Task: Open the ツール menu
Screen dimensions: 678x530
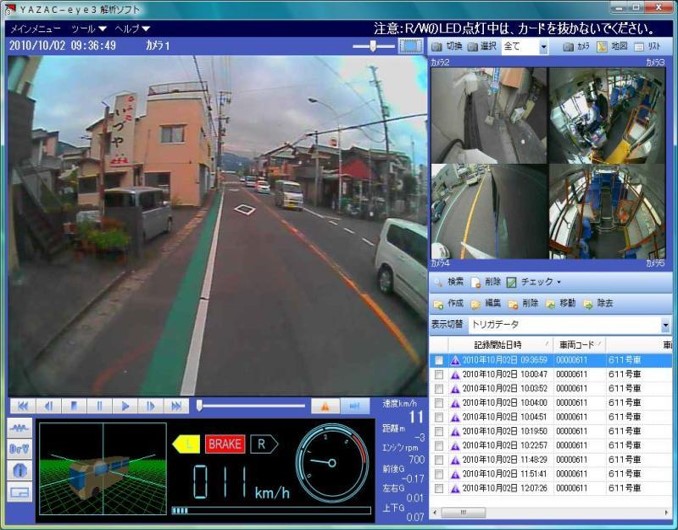Action: coord(87,29)
